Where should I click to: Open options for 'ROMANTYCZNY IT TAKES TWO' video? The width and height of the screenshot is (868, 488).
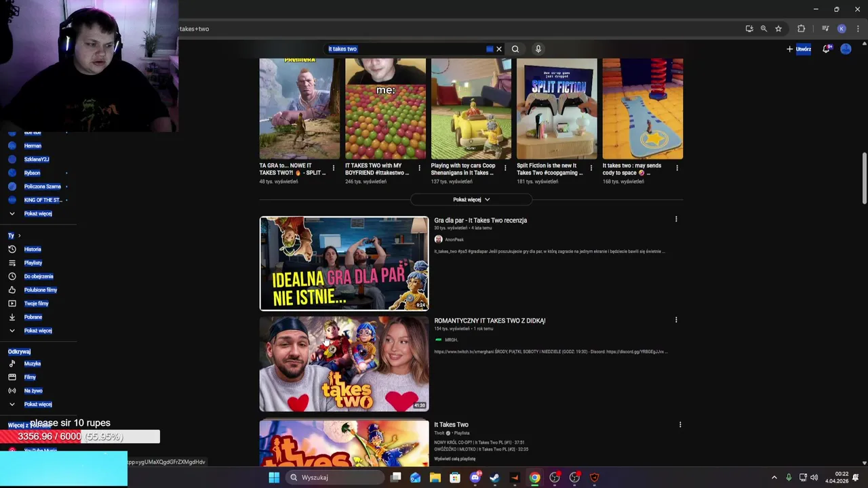tap(676, 319)
